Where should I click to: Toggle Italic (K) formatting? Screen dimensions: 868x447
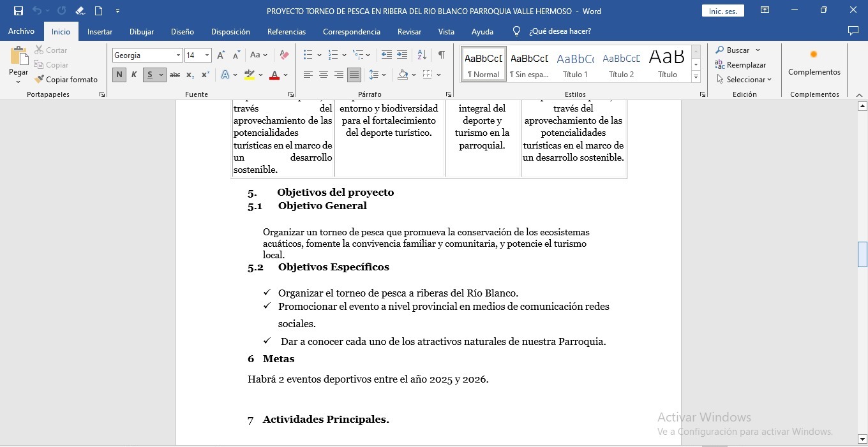pos(134,75)
